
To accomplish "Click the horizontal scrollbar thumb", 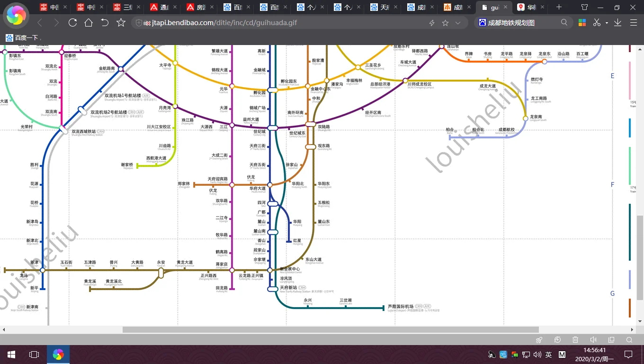I will point(330,329).
